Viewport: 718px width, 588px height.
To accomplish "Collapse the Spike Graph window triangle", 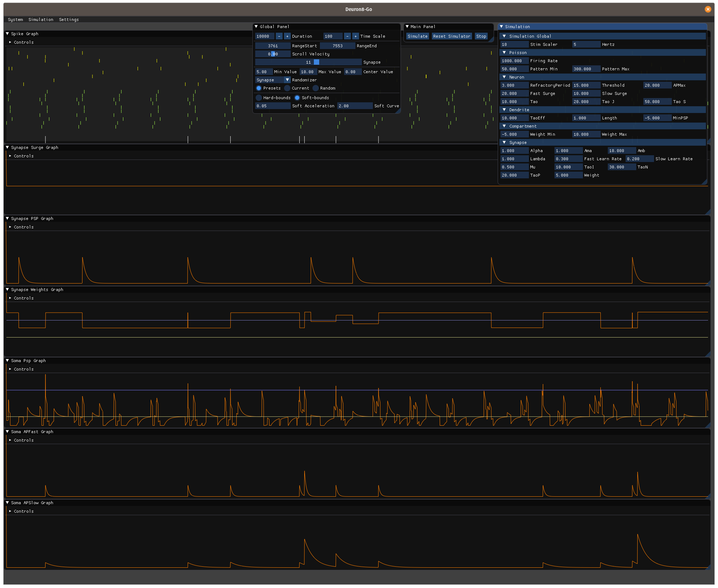I will click(x=7, y=34).
